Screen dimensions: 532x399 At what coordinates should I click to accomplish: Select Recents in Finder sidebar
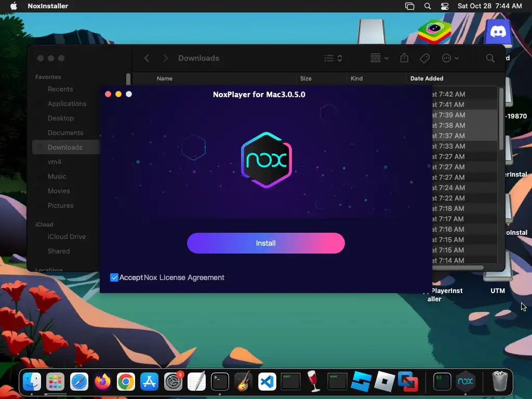(x=60, y=89)
